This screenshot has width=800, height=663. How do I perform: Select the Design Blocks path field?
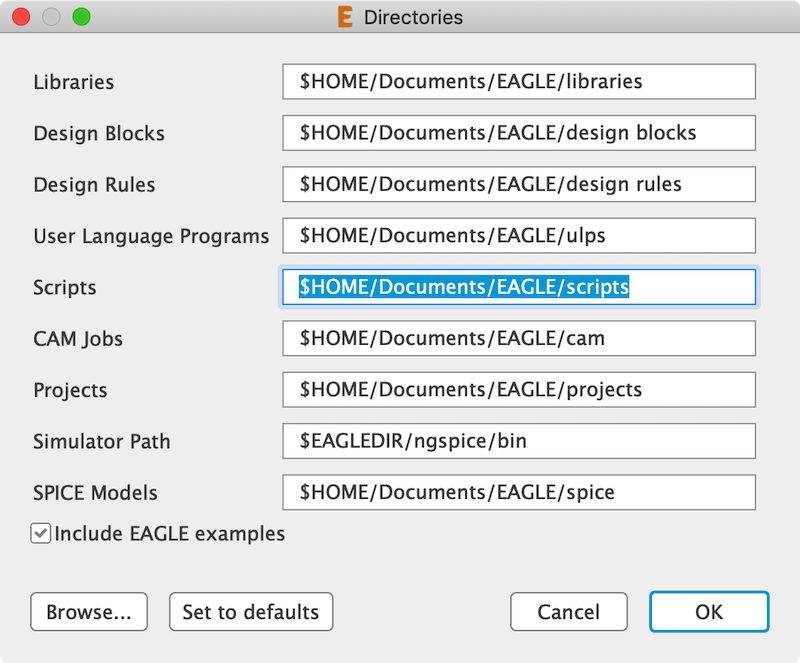pyautogui.click(x=519, y=133)
